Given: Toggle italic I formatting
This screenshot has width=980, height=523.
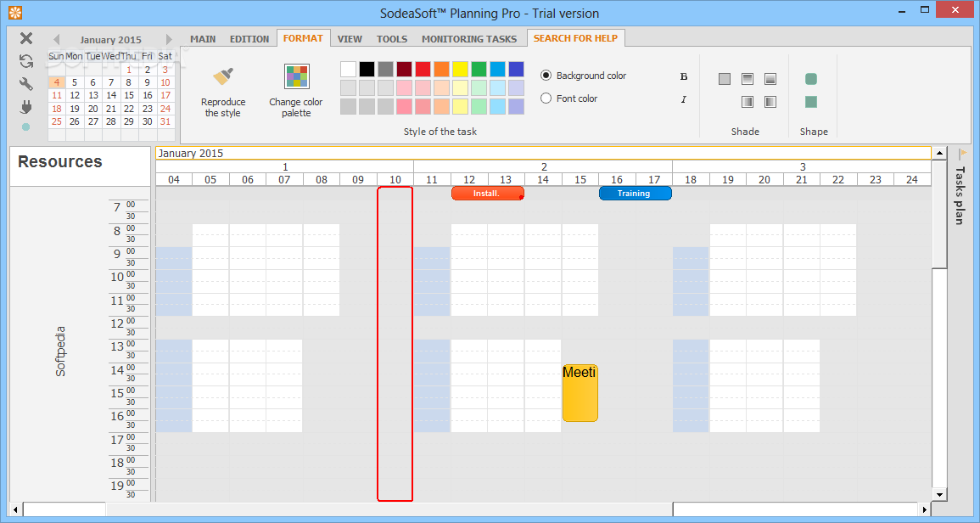Looking at the screenshot, I should pyautogui.click(x=684, y=99).
